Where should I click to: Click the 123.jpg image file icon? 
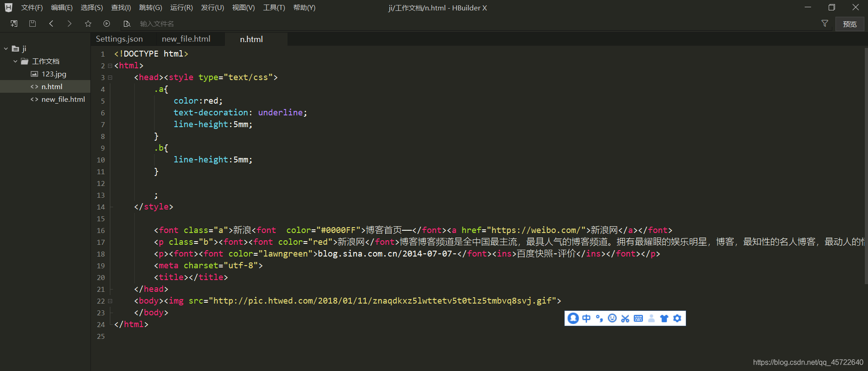(x=34, y=74)
